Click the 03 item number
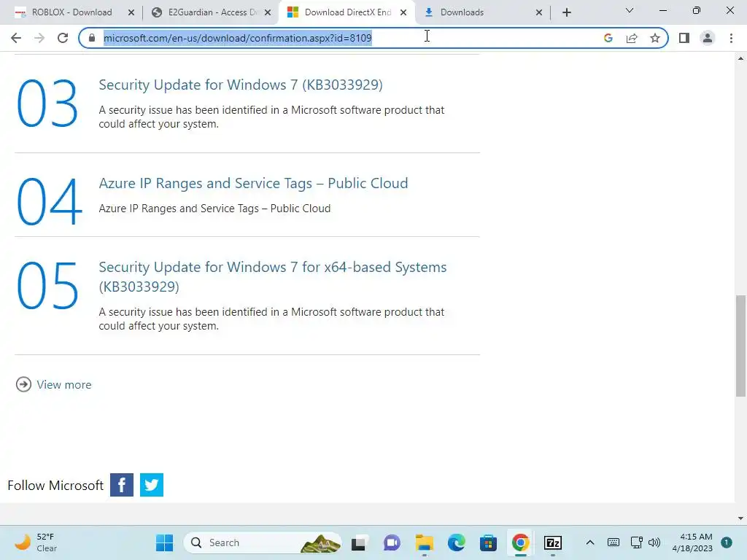Screen dimensions: 747x560 pyautogui.click(x=47, y=104)
